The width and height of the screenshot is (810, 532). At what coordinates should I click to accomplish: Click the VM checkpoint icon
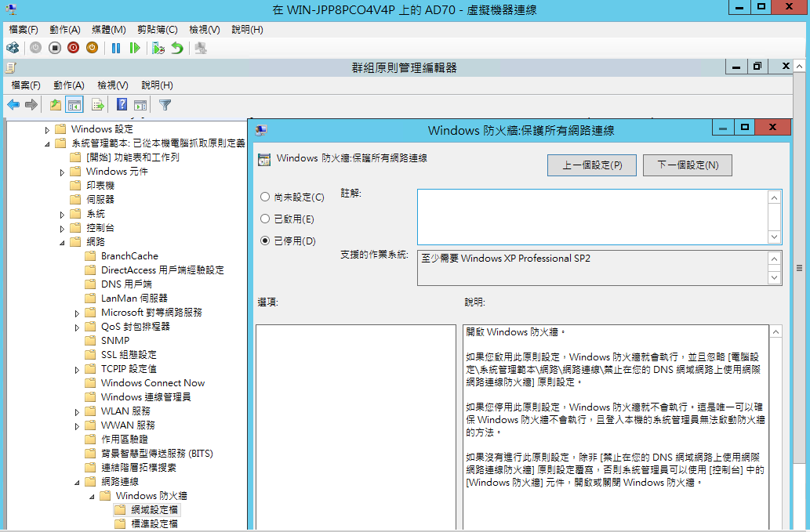(158, 48)
